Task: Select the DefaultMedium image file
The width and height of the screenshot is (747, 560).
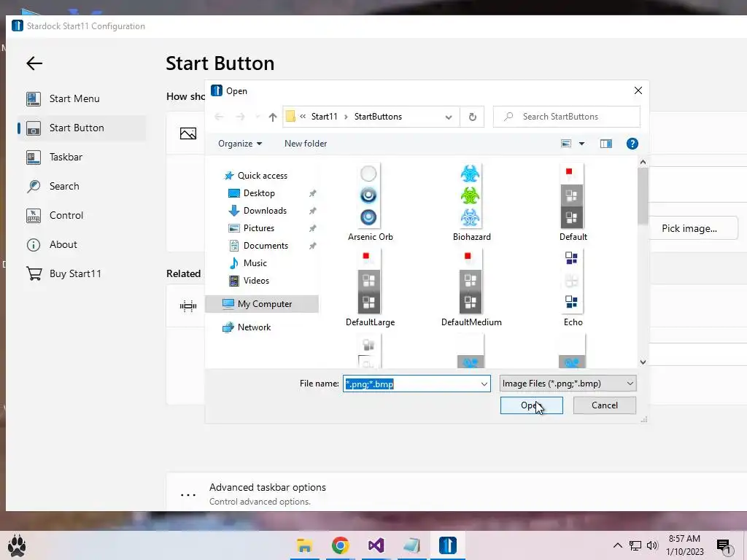Action: (471, 287)
